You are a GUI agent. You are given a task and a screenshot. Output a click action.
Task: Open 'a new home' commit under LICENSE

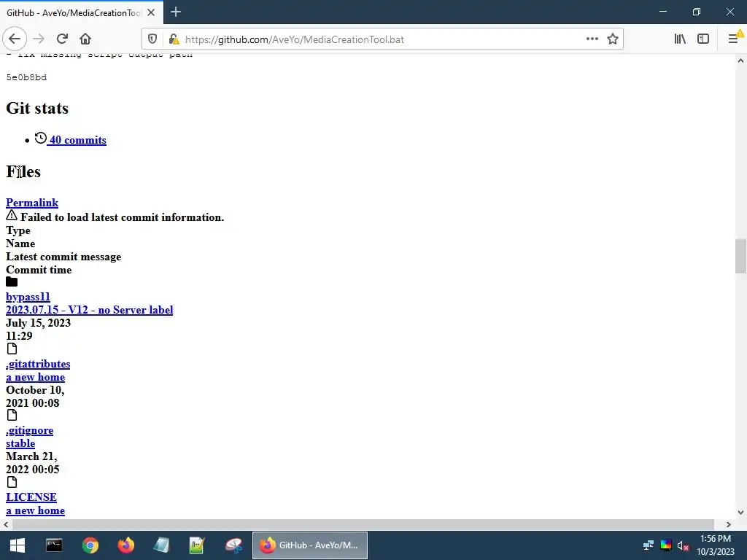35,510
